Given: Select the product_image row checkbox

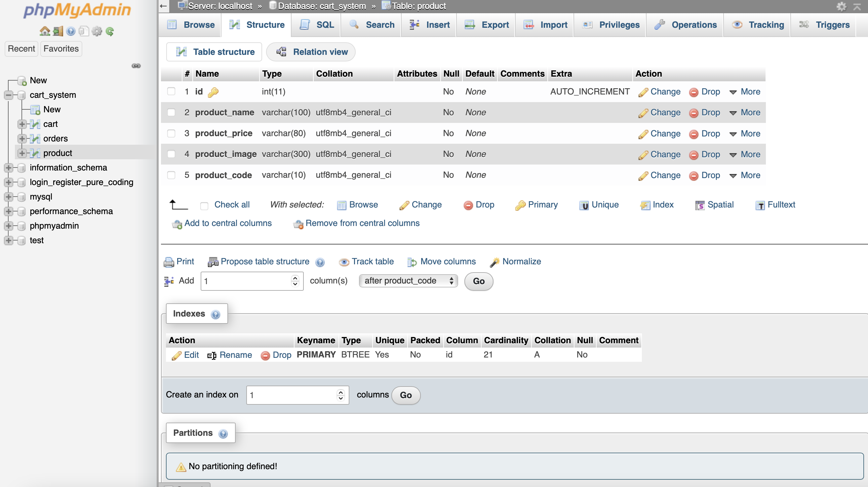Looking at the screenshot, I should 171,154.
